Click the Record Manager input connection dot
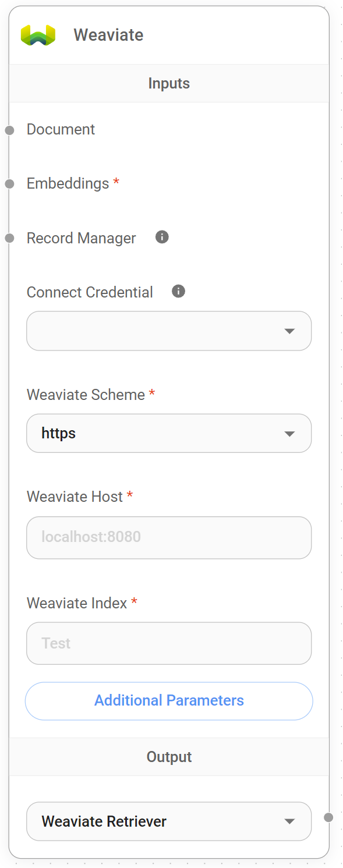 [x=9, y=238]
